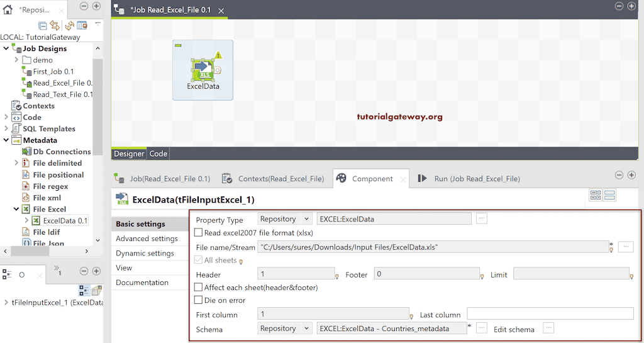Enable Die on error checkbox
Image resolution: width=644 pixels, height=343 pixels.
[198, 300]
